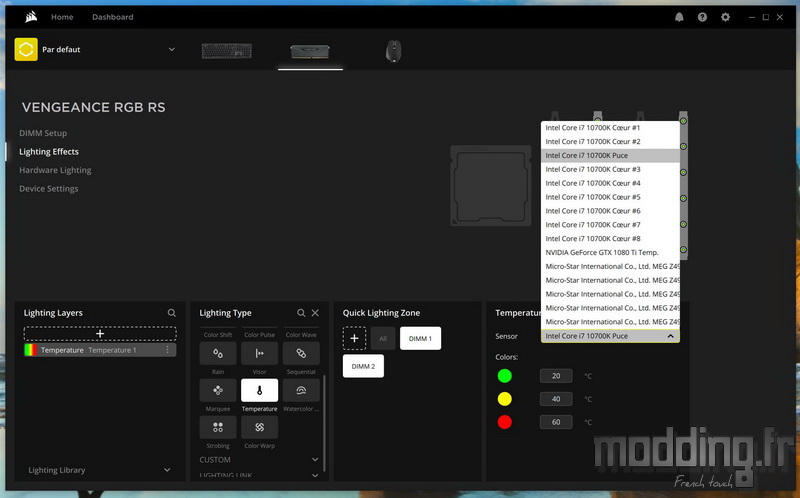The height and width of the screenshot is (498, 800).
Task: Choose the Temperature lighting effect
Action: (x=259, y=390)
